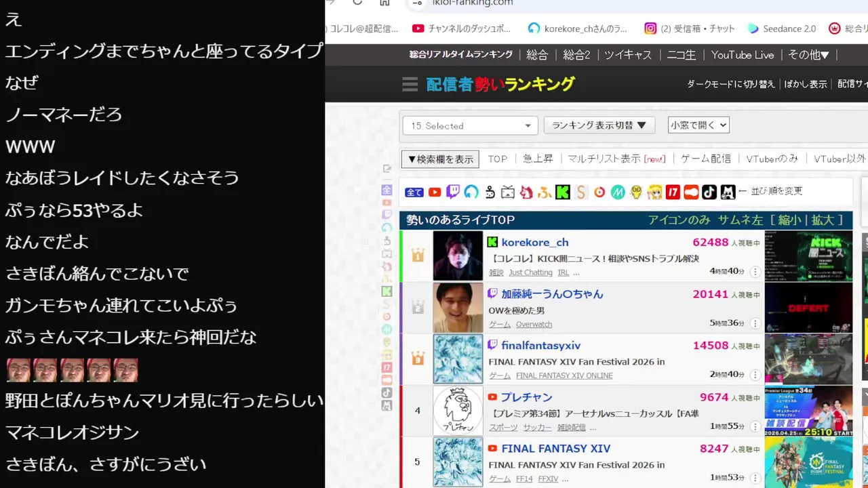Filter ranking by ふ (ふわっち) icon
Image resolution: width=868 pixels, height=488 pixels.
pyautogui.click(x=545, y=192)
